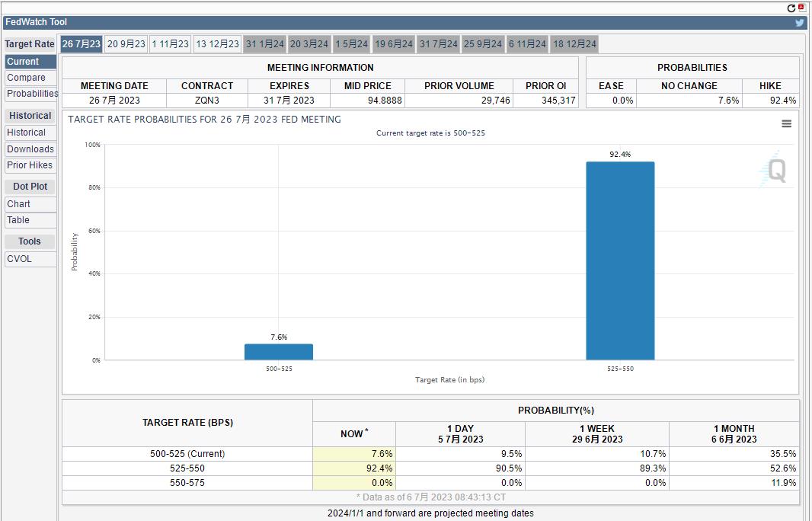
Task: Click the 92.4% bar for 525-550
Action: click(619, 260)
